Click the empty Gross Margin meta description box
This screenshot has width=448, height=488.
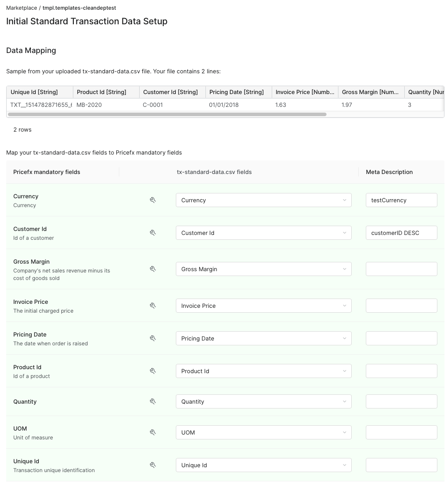[401, 269]
